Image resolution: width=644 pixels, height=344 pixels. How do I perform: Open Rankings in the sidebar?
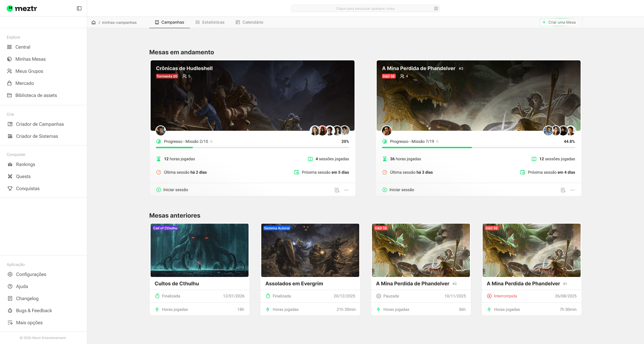25,164
